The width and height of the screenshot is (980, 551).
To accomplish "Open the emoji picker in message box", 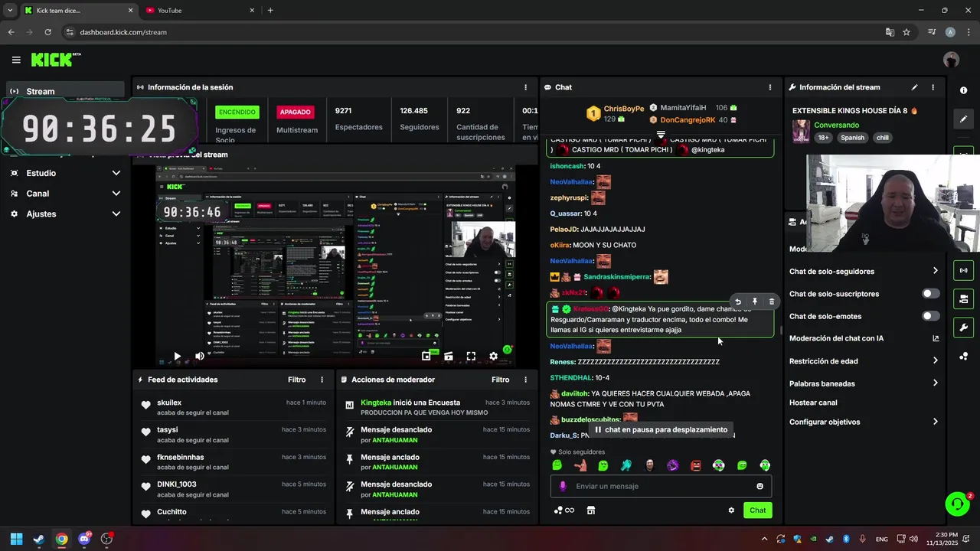I will coord(759,486).
